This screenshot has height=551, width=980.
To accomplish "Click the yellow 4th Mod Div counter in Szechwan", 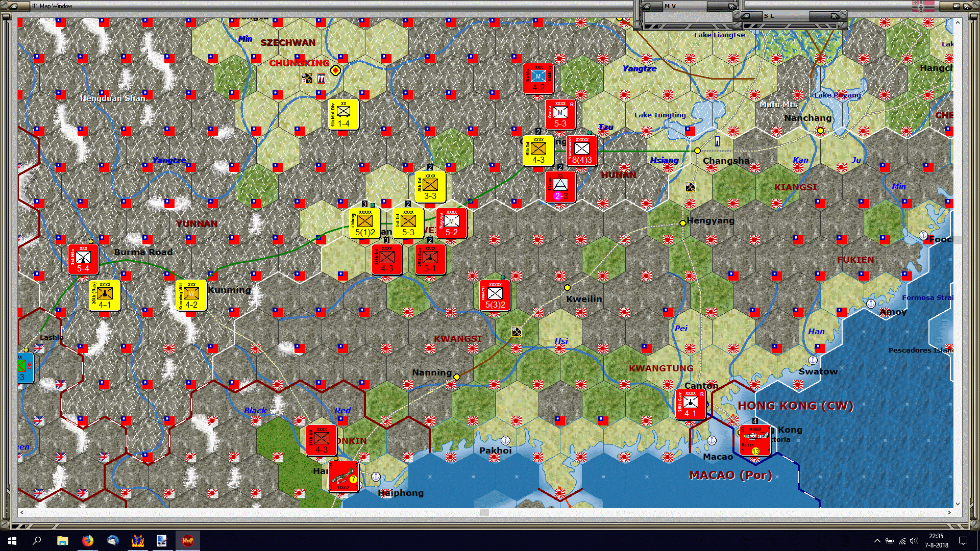I will (344, 115).
